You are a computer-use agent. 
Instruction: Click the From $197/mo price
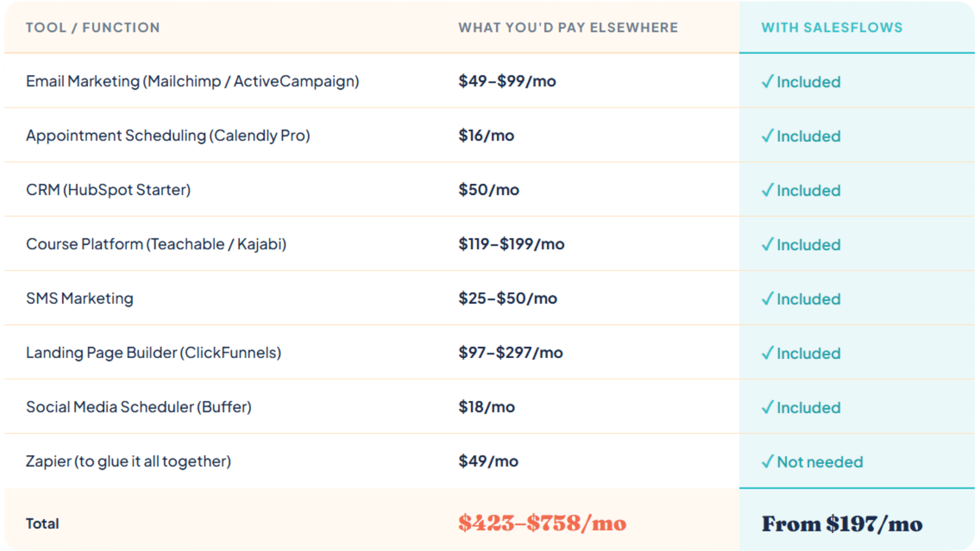842,524
